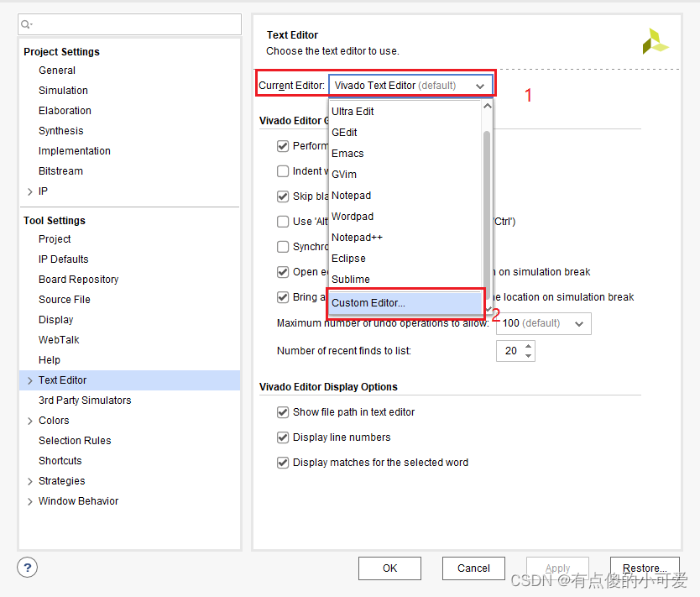Toggle the 'Synchro...' checkbox

[283, 247]
